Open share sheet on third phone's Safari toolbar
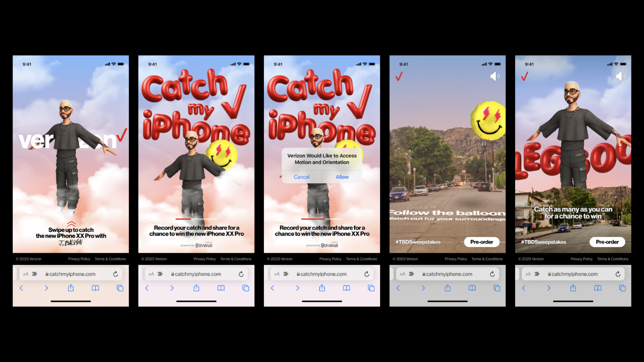Screen dimensions: 644x362 tap(322, 288)
